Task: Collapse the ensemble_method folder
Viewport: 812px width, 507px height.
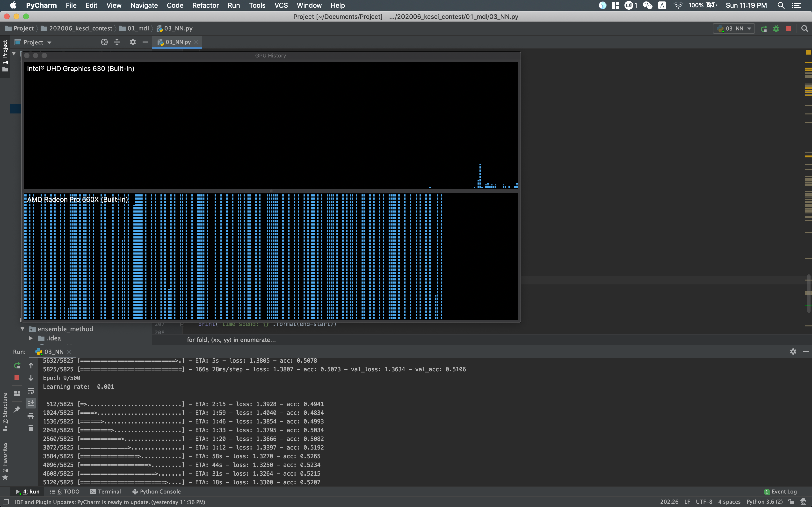Action: pyautogui.click(x=22, y=329)
